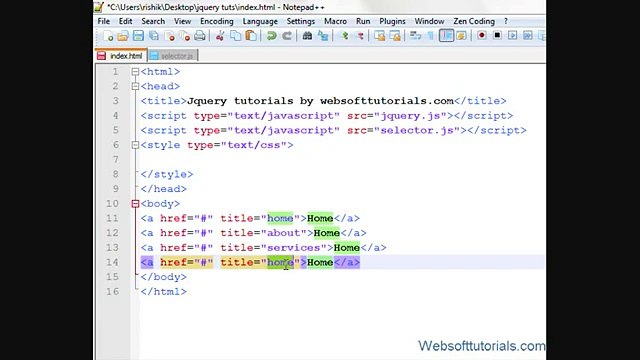Open the ? help menu
The height and width of the screenshot is (360, 640).
click(x=506, y=21)
